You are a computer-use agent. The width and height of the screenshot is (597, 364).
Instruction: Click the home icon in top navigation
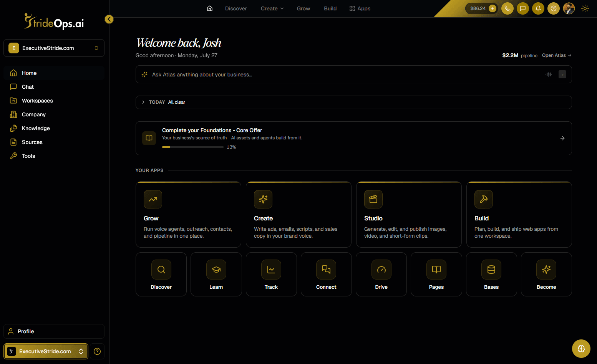(x=210, y=8)
